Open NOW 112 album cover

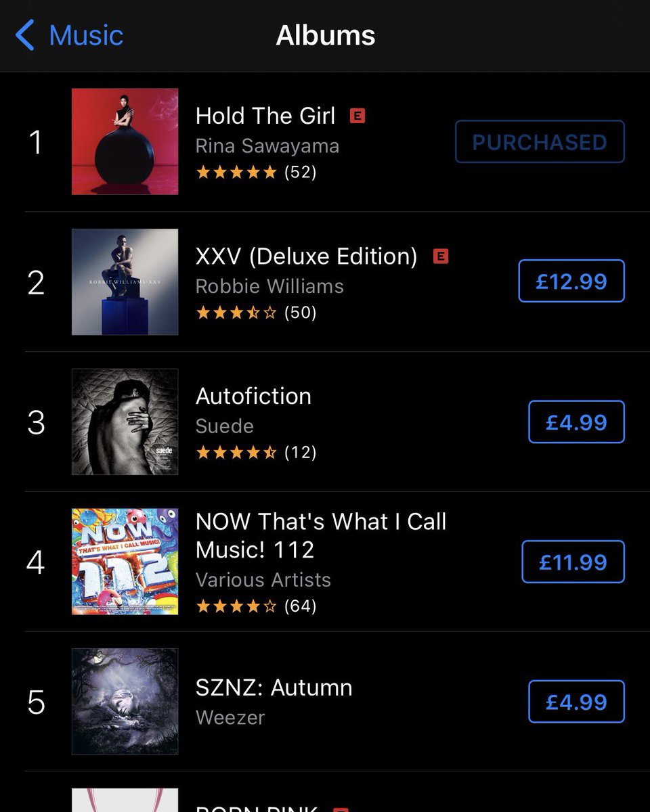click(x=125, y=562)
